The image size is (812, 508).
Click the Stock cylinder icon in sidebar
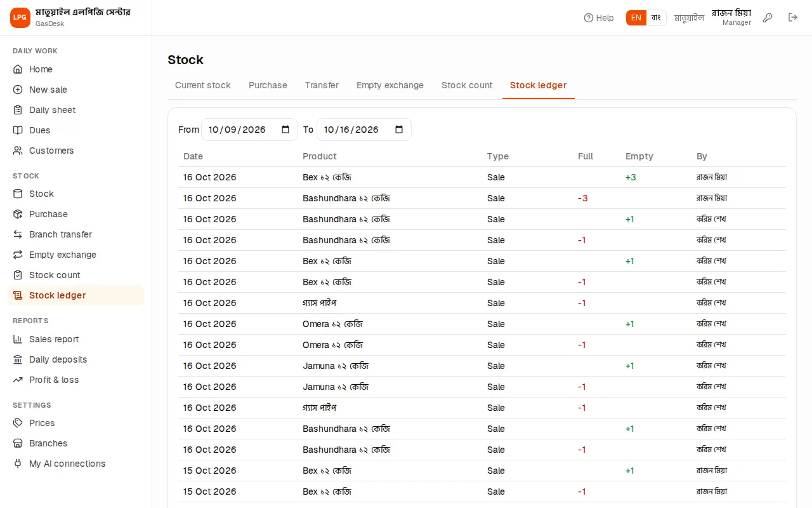pos(18,194)
